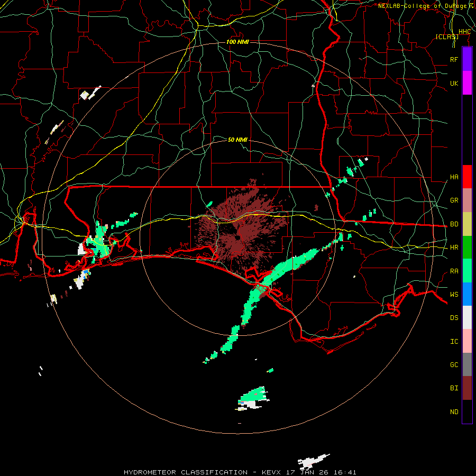Click the blue WS legend swatch

(467, 294)
